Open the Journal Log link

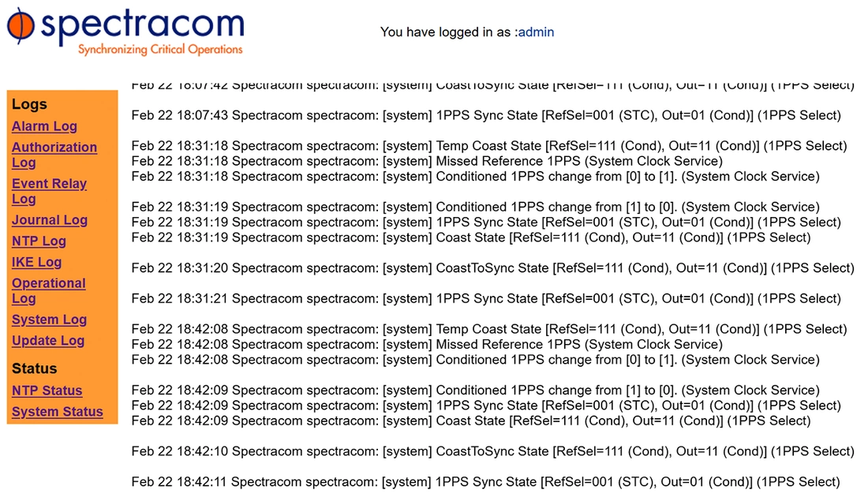(x=50, y=220)
